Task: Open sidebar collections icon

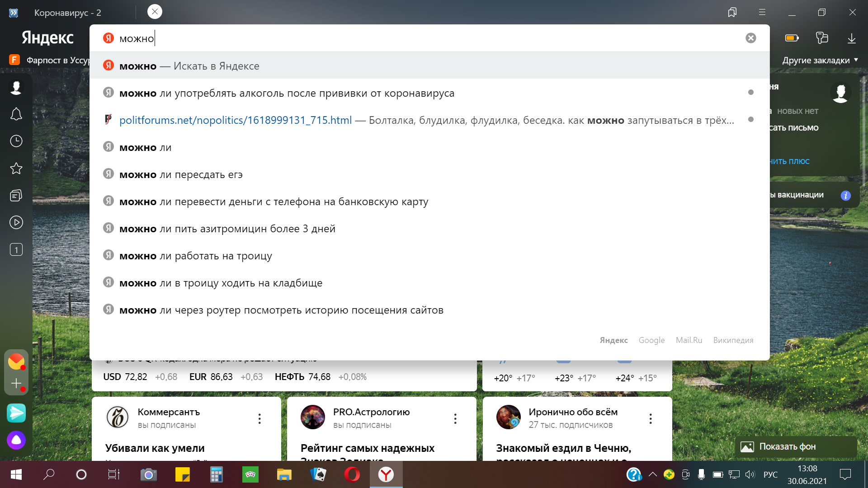Action: click(16, 195)
